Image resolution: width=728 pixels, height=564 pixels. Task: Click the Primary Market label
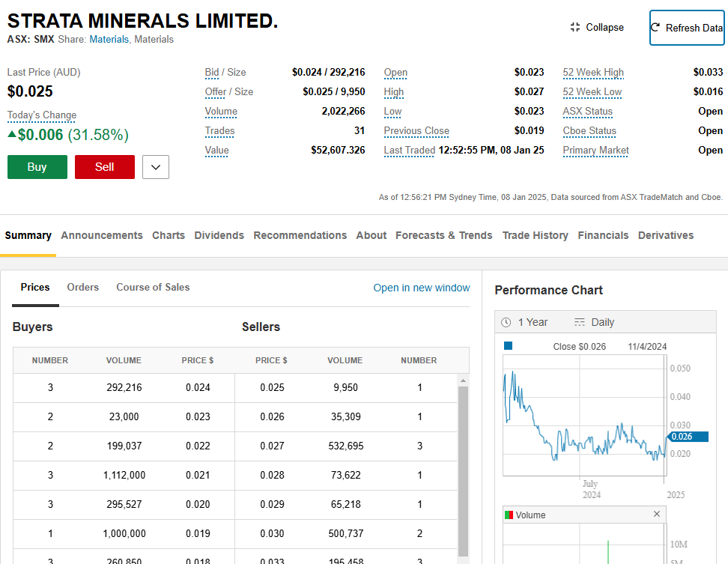595,151
